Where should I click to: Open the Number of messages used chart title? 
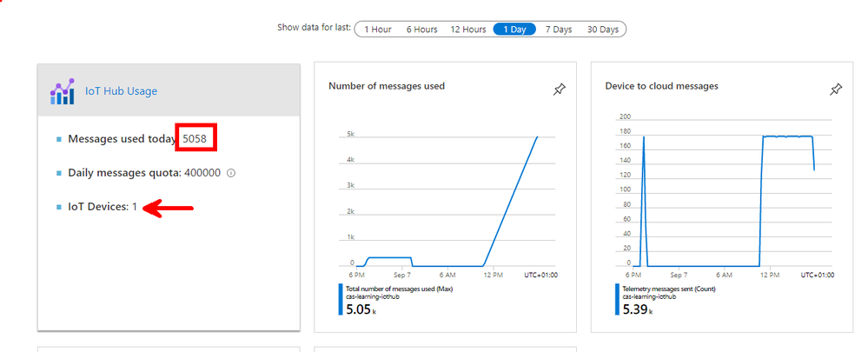pyautogui.click(x=387, y=86)
